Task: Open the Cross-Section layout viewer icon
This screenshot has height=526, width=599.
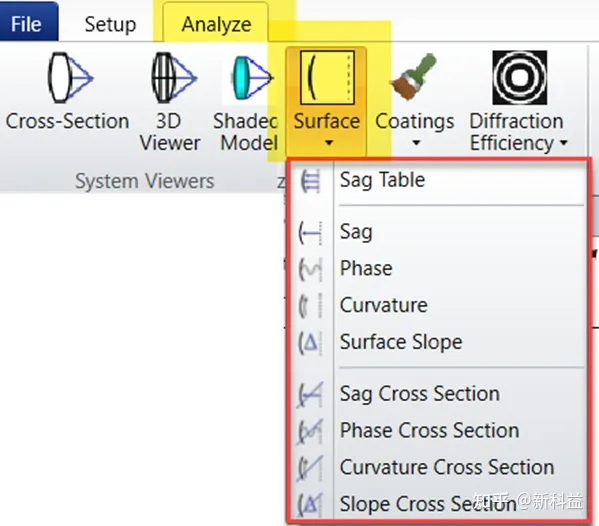Action: pos(70,78)
